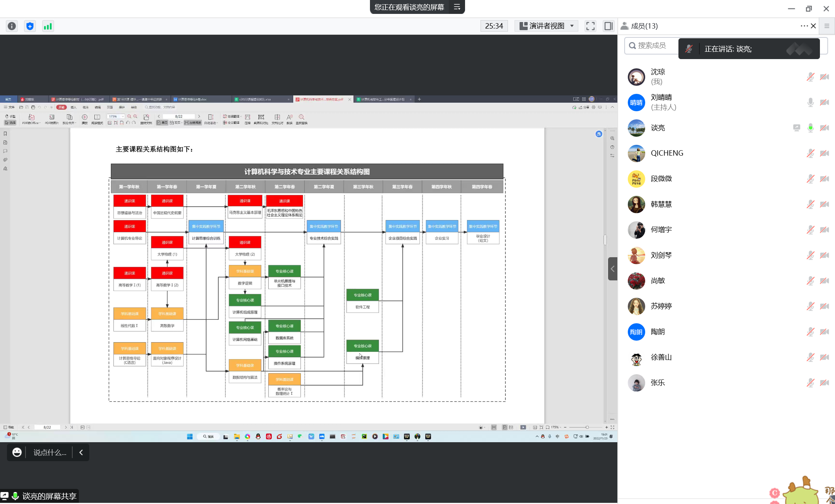Open members panel more options dots
The width and height of the screenshot is (835, 504).
click(804, 26)
